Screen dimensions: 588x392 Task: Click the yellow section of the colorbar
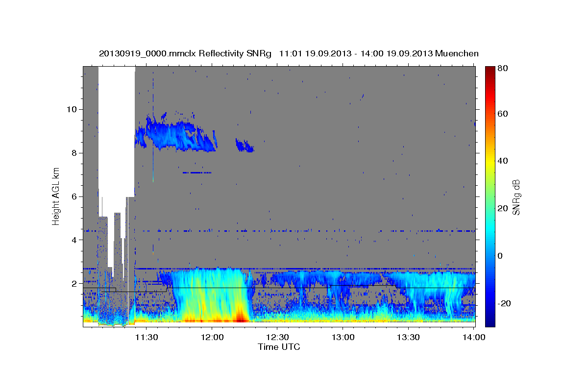(x=490, y=162)
